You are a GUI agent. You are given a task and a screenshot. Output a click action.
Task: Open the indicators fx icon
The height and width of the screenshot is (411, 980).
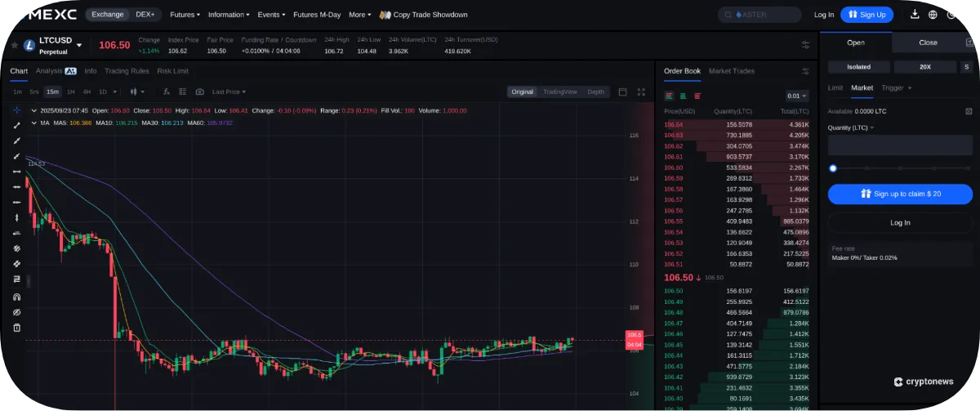(x=167, y=92)
